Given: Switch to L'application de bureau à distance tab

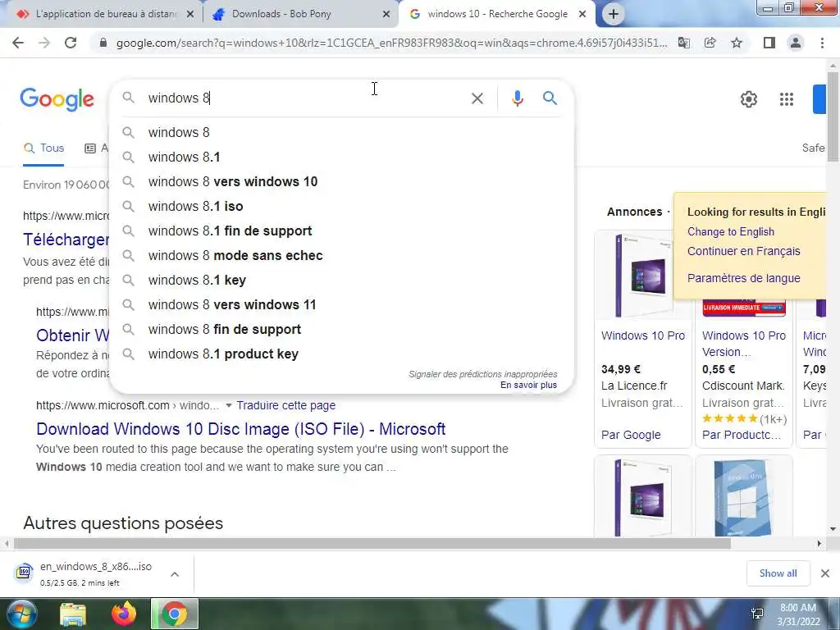Looking at the screenshot, I should click(x=106, y=14).
